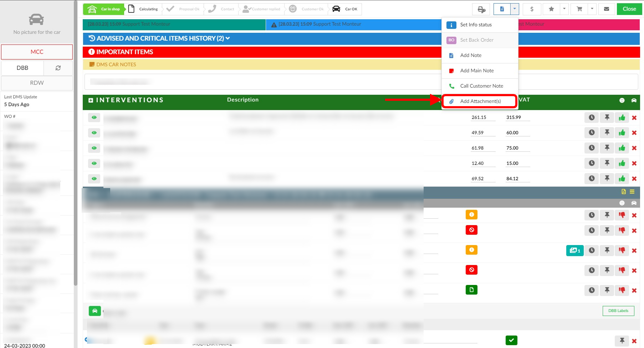Toggle eye visibility on the 12.40 row
This screenshot has width=644, height=348.
[94, 163]
